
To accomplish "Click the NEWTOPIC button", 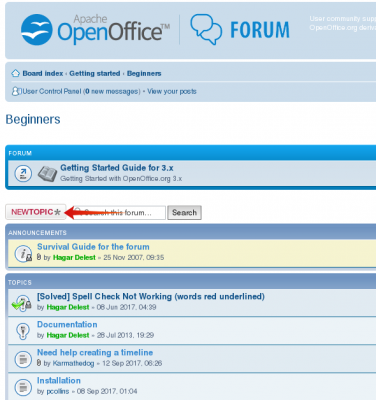I will (35, 212).
